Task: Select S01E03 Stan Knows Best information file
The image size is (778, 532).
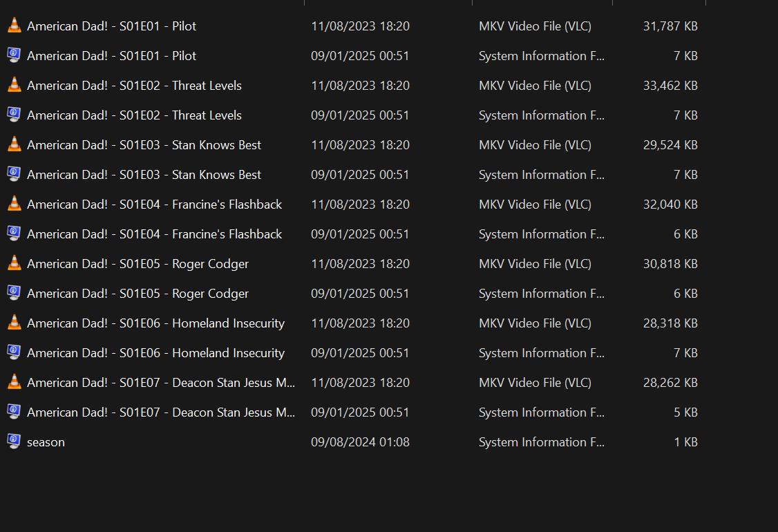Action: [x=144, y=175]
